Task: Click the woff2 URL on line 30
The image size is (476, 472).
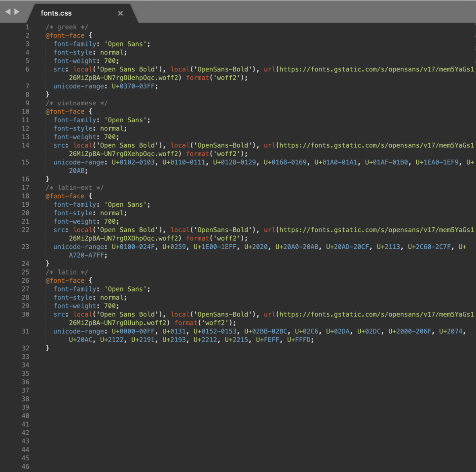Action: pos(363,314)
